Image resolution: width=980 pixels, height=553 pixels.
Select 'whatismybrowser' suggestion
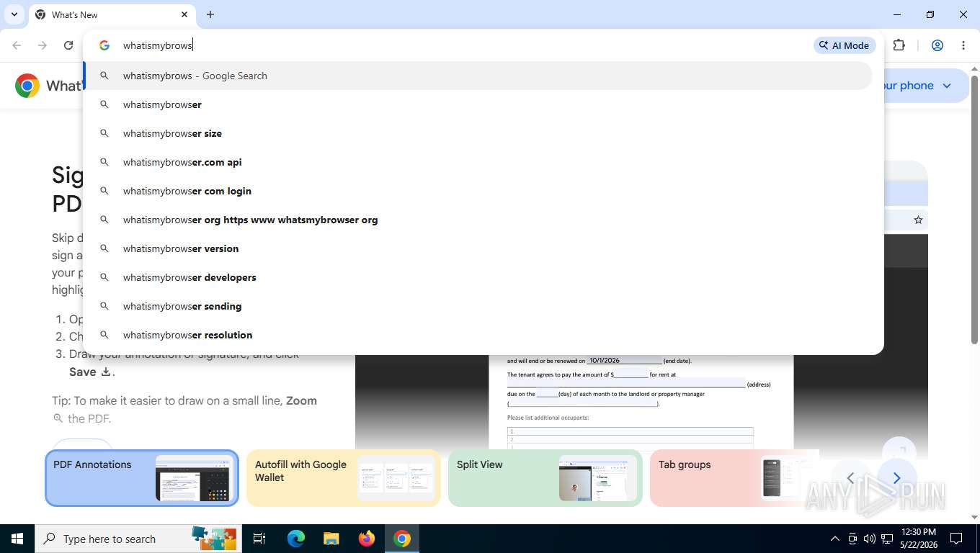478,104
